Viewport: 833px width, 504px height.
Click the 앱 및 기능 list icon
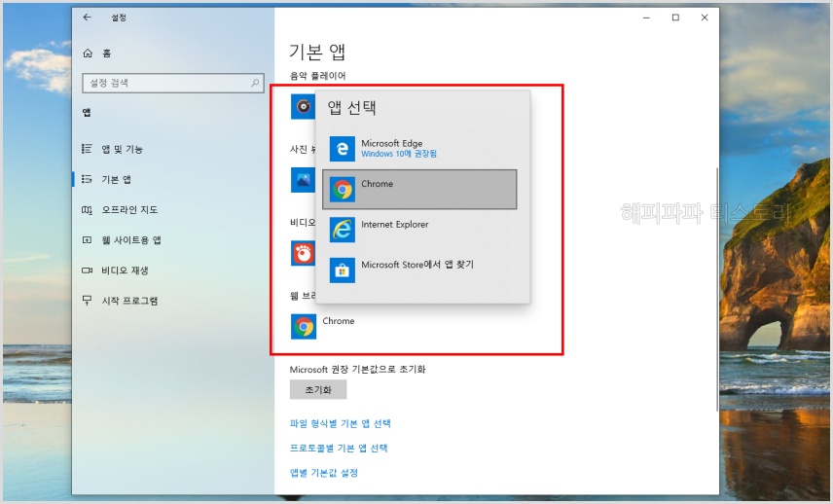point(87,149)
